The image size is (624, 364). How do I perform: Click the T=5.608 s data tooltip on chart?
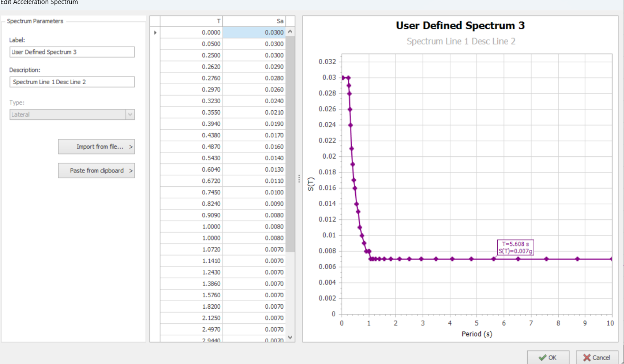(x=515, y=247)
